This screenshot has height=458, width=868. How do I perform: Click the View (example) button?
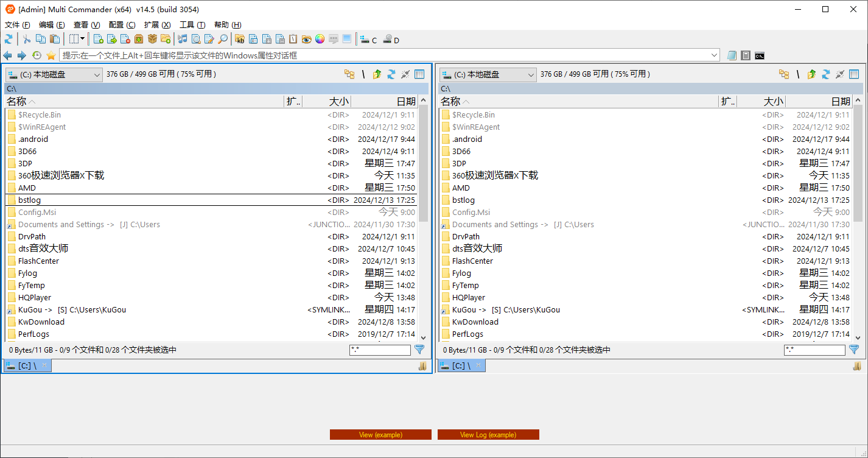pyautogui.click(x=380, y=434)
